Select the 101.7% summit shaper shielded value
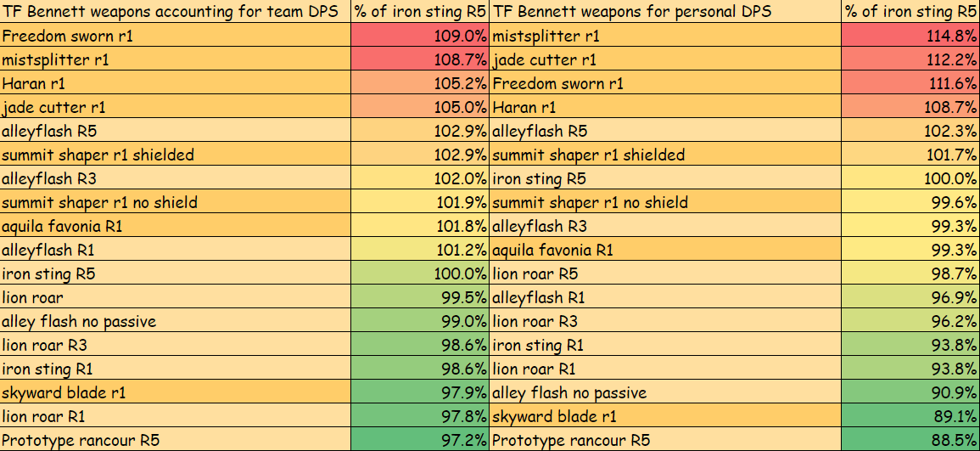Viewport: 980px width, 451px height. 910,155
